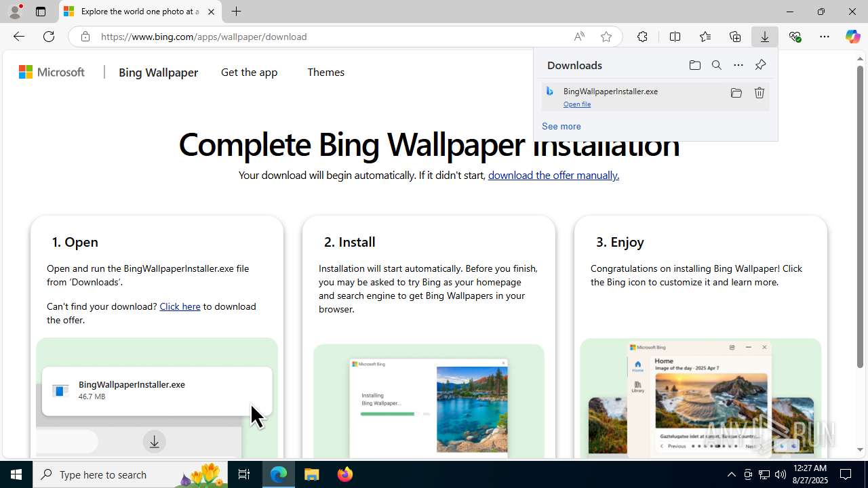Screen dimensions: 868x488
Task: Delete the BingWallpaperInstaller.exe download entry
Action: 759,93
